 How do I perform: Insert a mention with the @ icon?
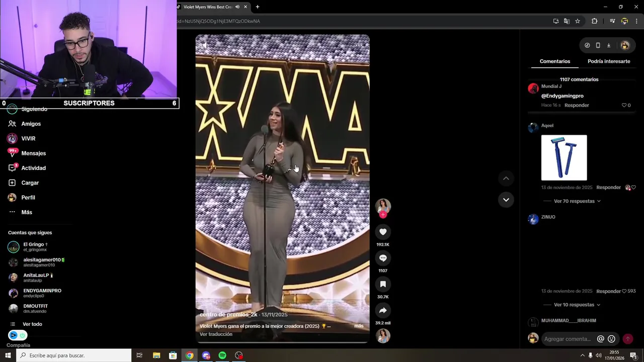click(600, 339)
